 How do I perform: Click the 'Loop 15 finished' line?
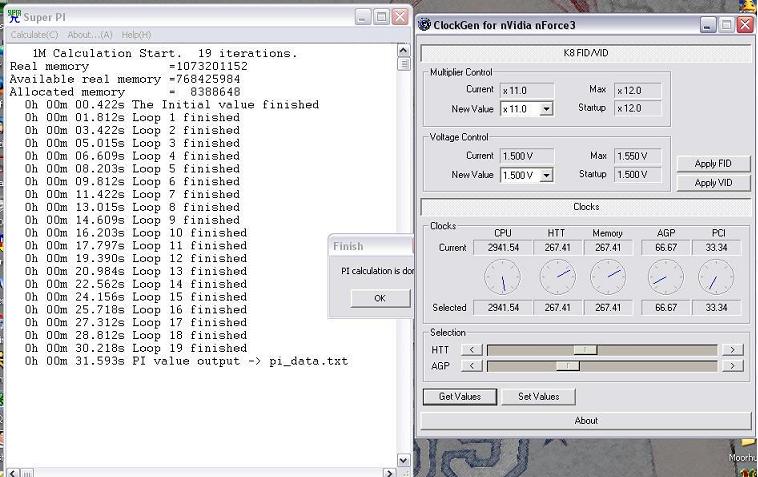pos(136,297)
